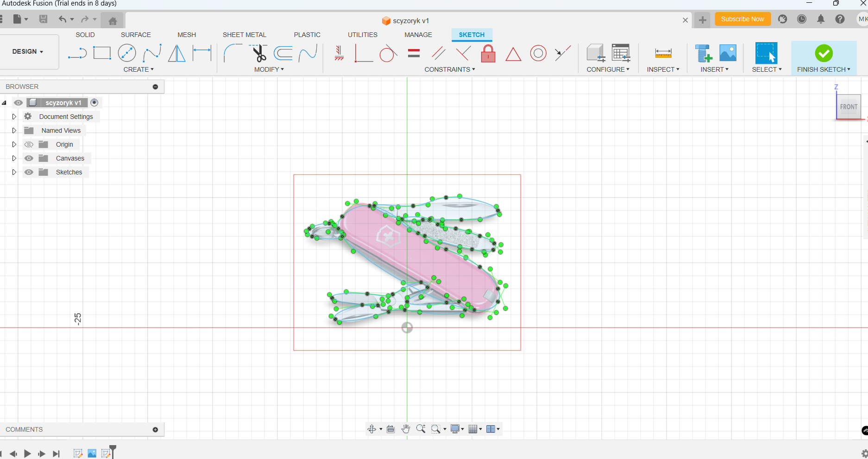The height and width of the screenshot is (459, 868).
Task: Undo the last action
Action: [x=63, y=19]
